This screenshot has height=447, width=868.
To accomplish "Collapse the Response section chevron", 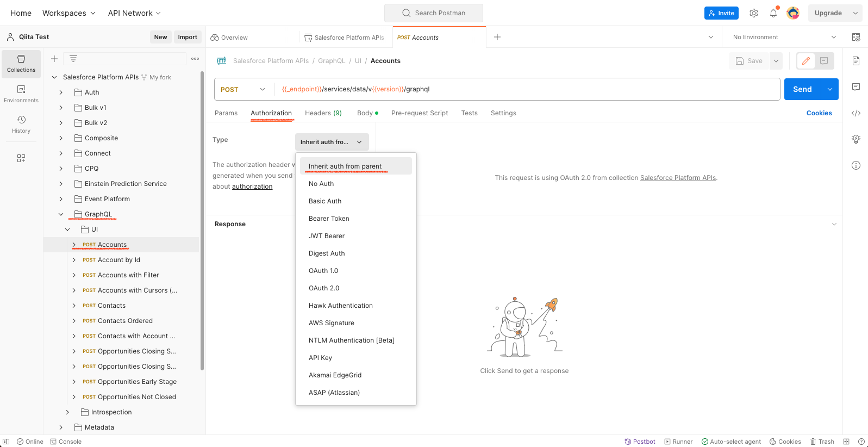I will 834,224.
